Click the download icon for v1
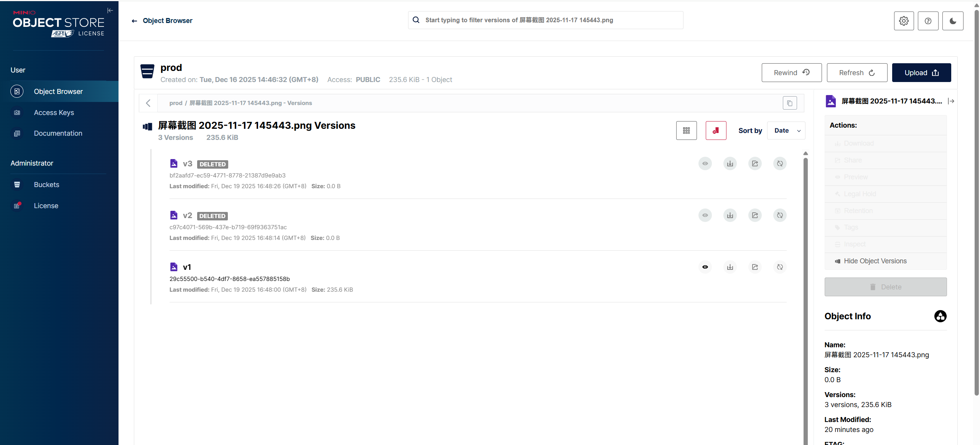Image resolution: width=980 pixels, height=445 pixels. (730, 267)
